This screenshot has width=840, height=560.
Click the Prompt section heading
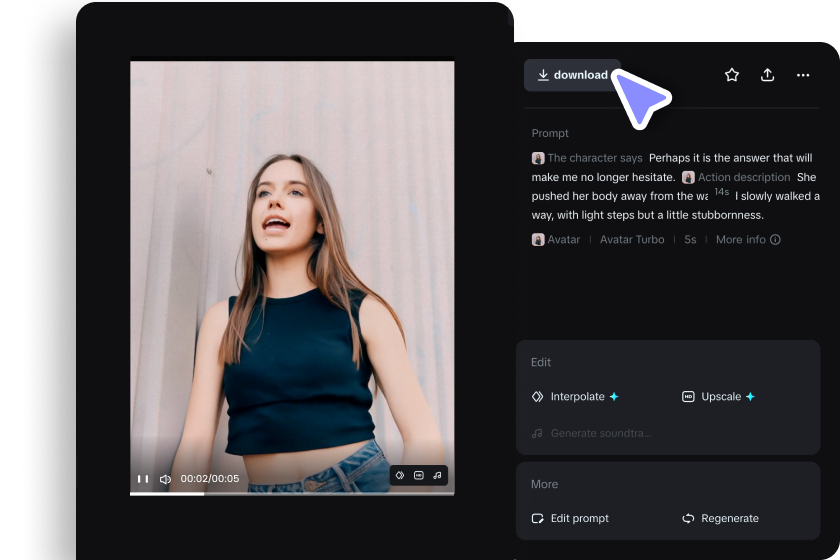click(550, 133)
